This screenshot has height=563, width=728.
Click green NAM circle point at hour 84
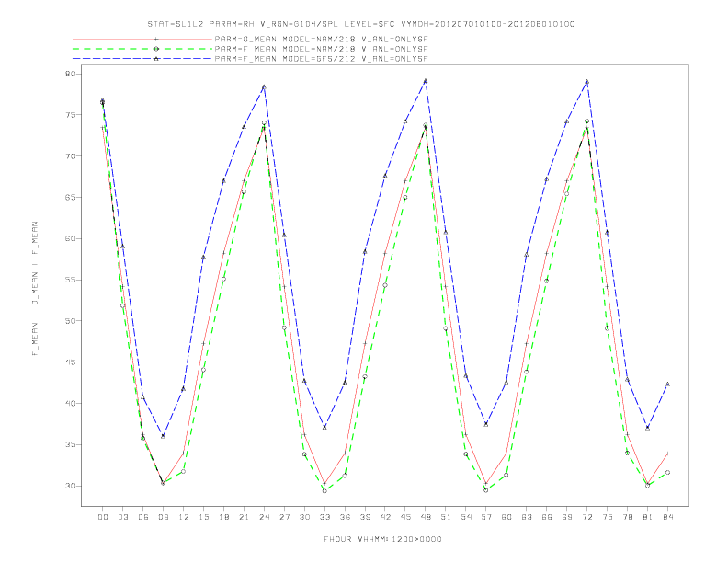click(x=667, y=473)
